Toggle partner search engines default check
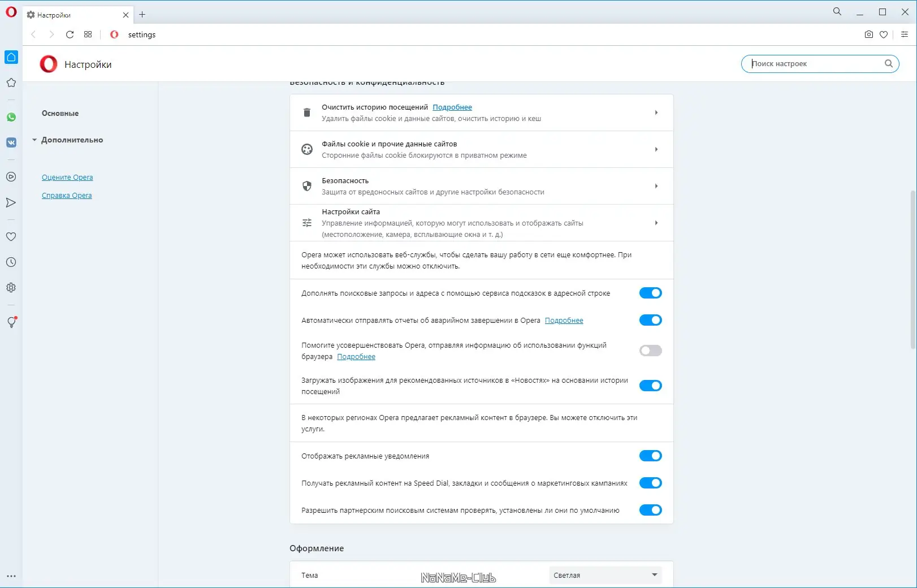Screen dimensions: 917x588 651,510
